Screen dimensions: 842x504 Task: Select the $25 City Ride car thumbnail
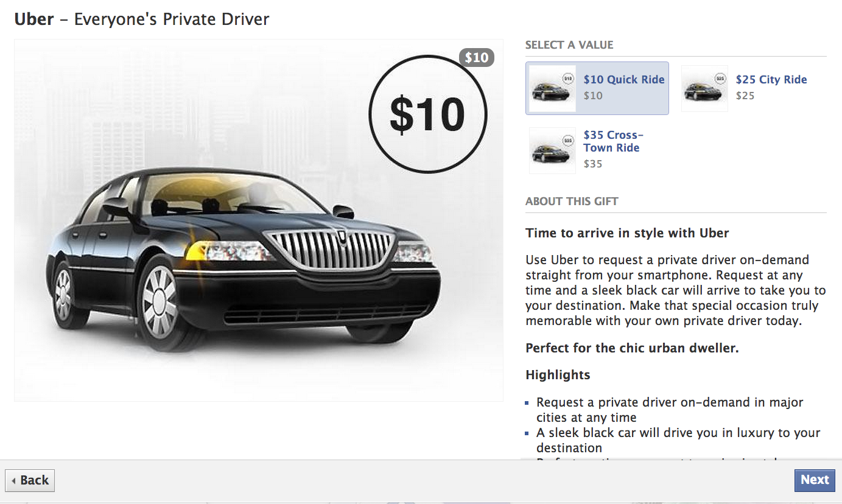[704, 88]
